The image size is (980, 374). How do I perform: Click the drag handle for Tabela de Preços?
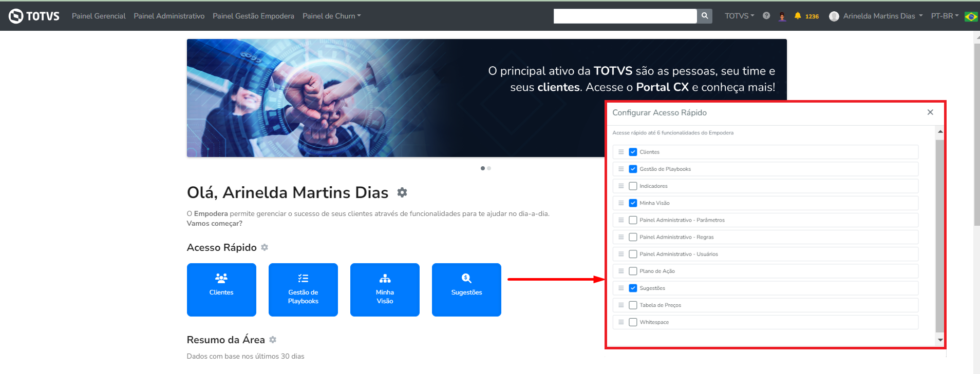coord(621,305)
